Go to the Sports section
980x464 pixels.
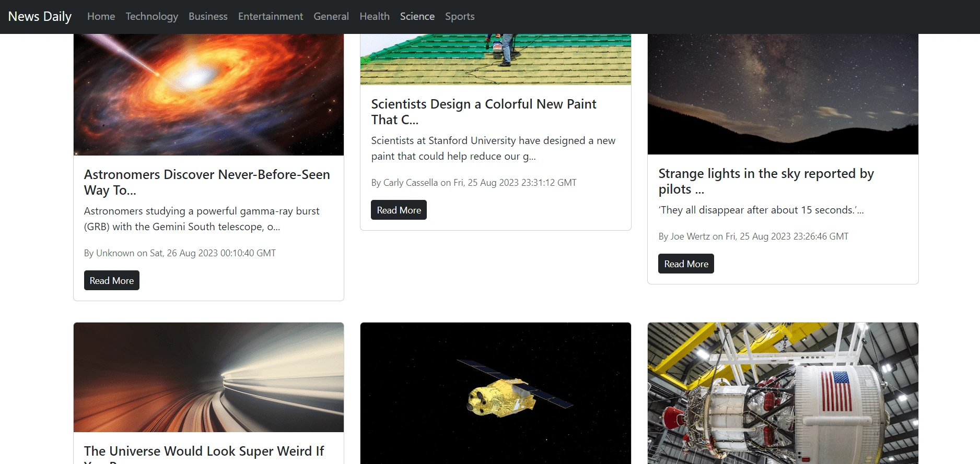[460, 16]
